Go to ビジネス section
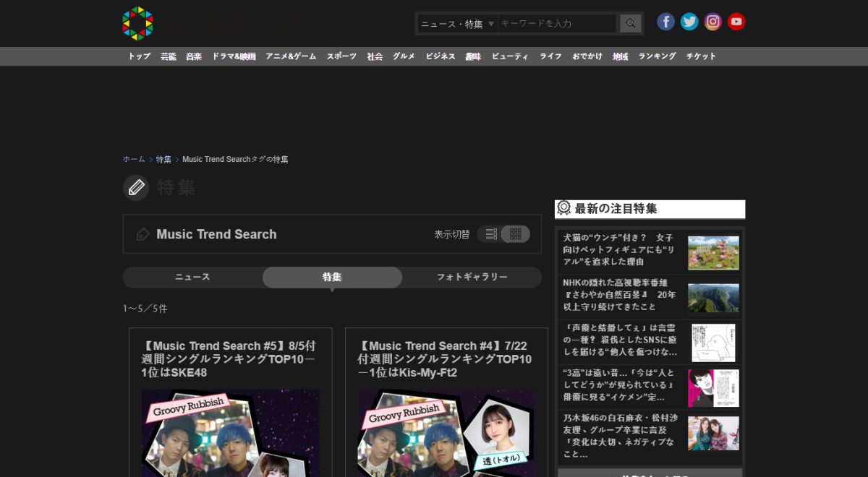The height and width of the screenshot is (477, 868). click(441, 56)
